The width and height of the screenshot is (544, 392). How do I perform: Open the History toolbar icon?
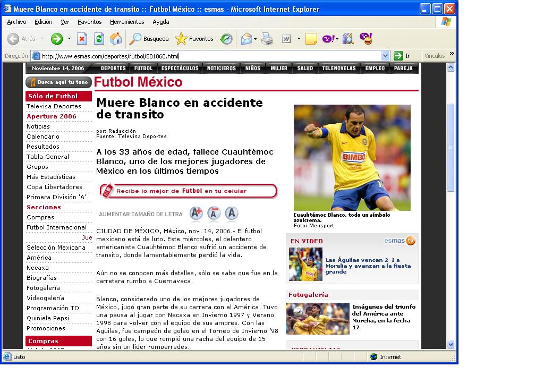point(226,39)
